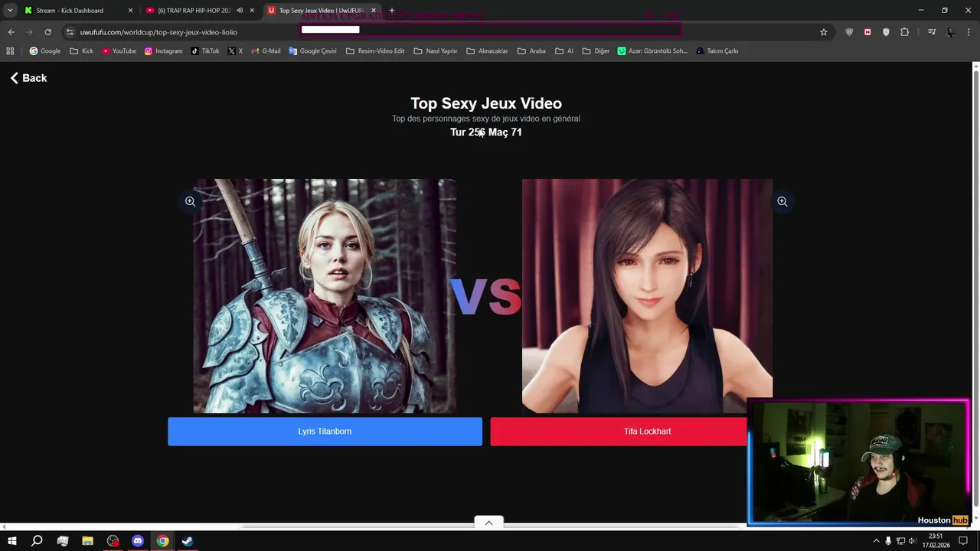Go back with the Back link
The height and width of the screenshot is (551, 980).
28,78
